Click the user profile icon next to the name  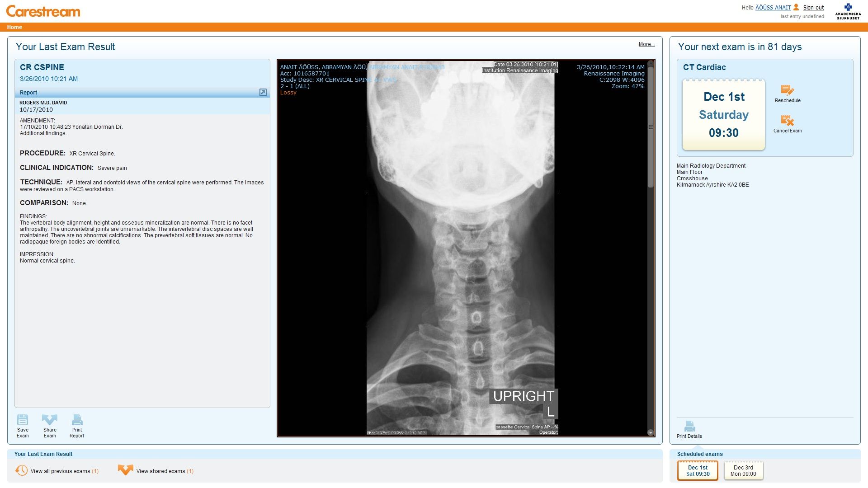point(796,7)
